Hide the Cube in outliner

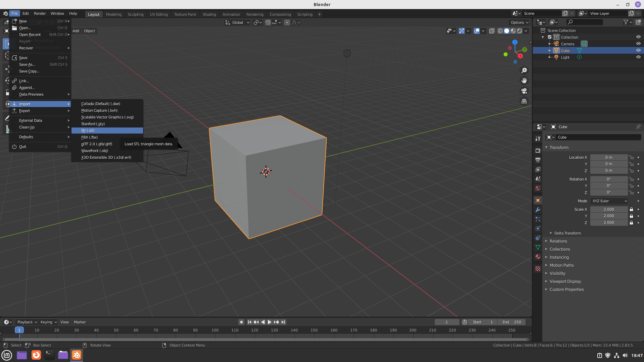[638, 50]
